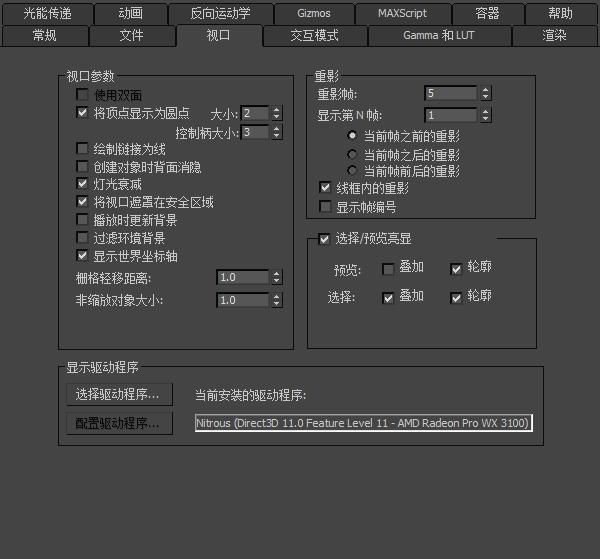Click the Nitrous Direct3D driver text field
Screen dimensions: 600x559
(364, 423)
